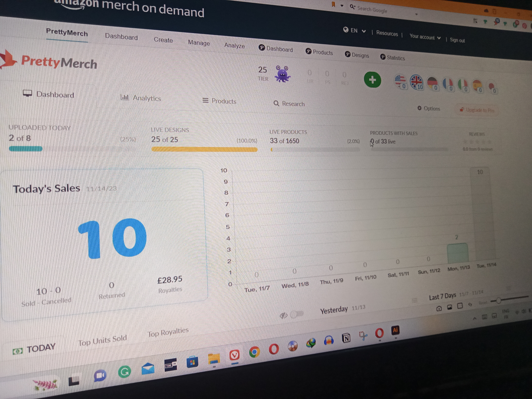
Task: Click the Statistics shortcut link
Action: tap(393, 57)
